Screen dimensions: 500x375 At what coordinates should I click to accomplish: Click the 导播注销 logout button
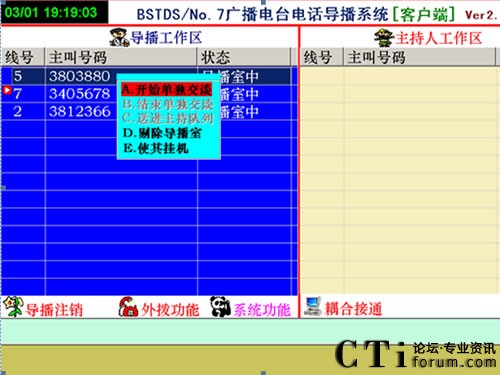pyautogui.click(x=53, y=309)
